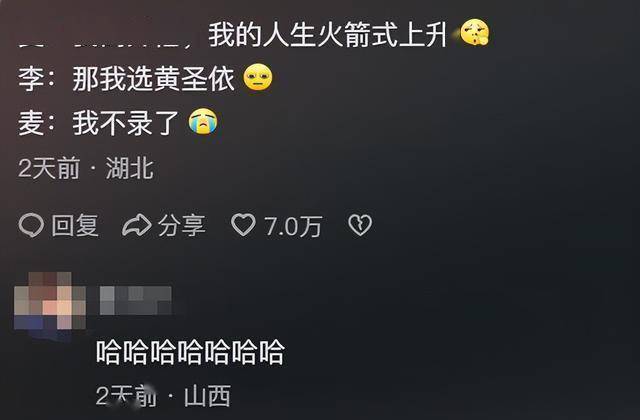Click the reply speech bubble icon
The image size is (640, 420).
click(31, 225)
